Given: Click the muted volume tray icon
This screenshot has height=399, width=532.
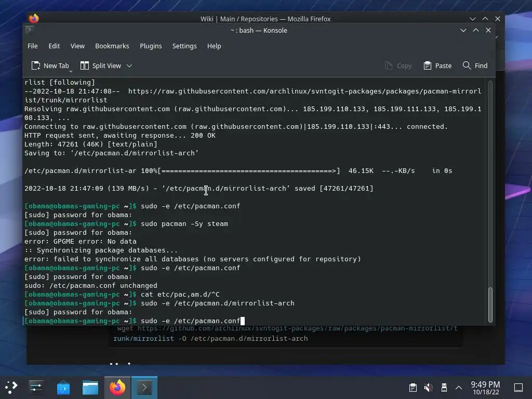Looking at the screenshot, I should pyautogui.click(x=429, y=388).
